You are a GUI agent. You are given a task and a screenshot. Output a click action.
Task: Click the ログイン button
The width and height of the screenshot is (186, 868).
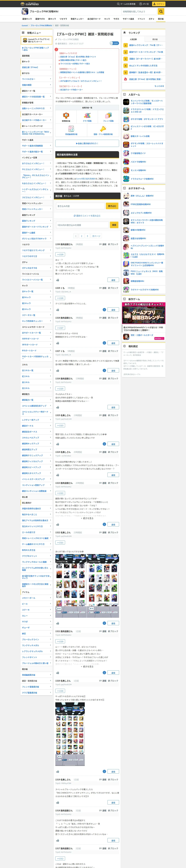[159, 4]
